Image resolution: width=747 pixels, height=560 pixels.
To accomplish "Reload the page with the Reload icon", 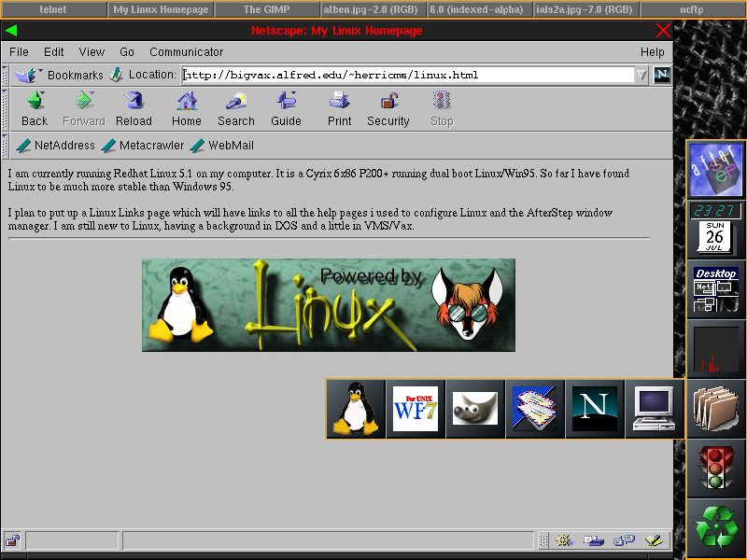I will [134, 101].
